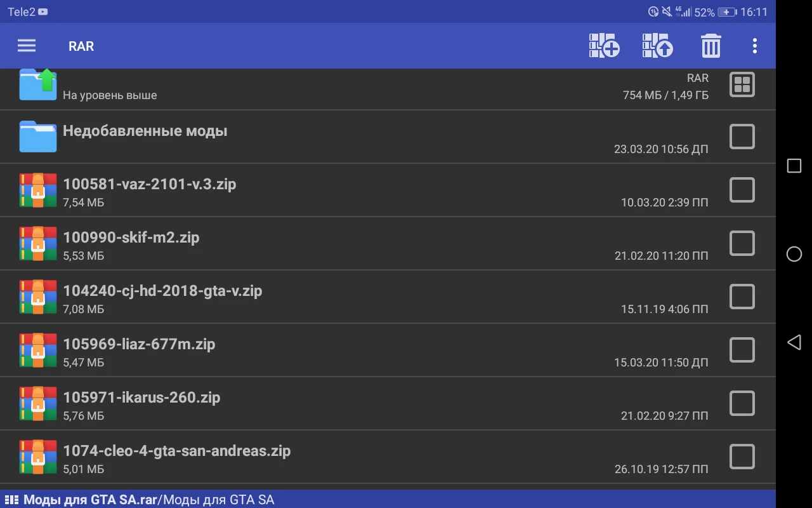The image size is (812, 508).
Task: Tick checkbox for 104240-cj-hd-2018-gta-v.zip
Action: click(742, 297)
